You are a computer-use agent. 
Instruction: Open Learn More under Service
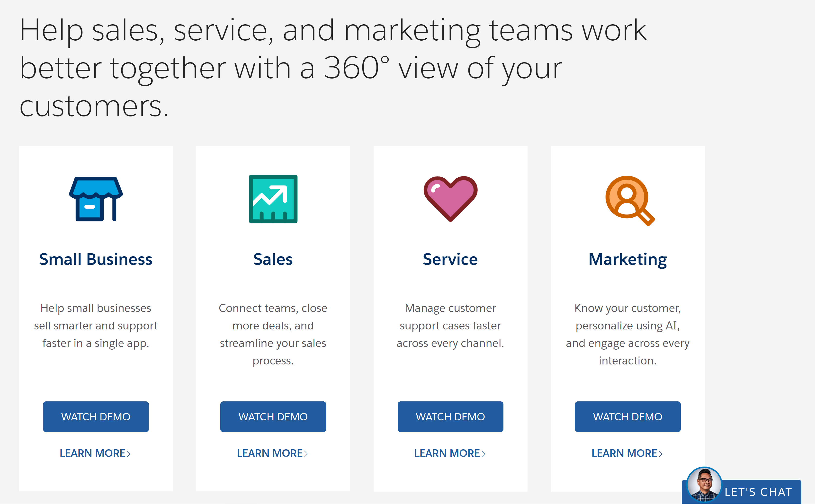pos(449,453)
